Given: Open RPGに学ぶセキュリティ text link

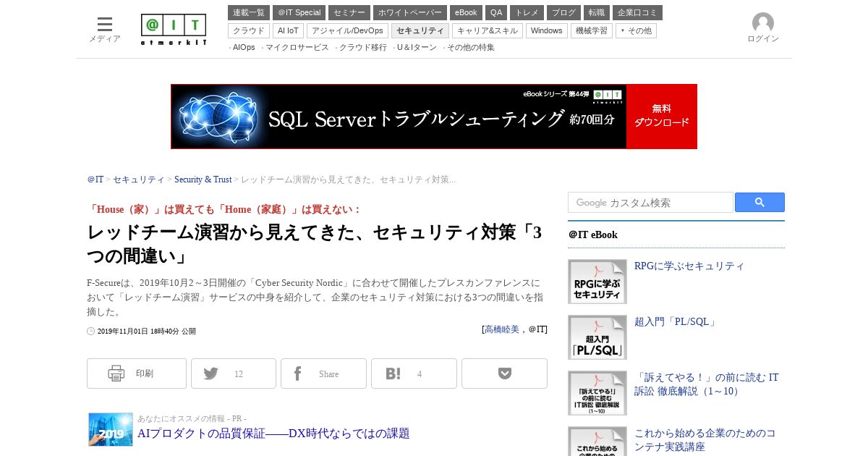Looking at the screenshot, I should pyautogui.click(x=689, y=266).
